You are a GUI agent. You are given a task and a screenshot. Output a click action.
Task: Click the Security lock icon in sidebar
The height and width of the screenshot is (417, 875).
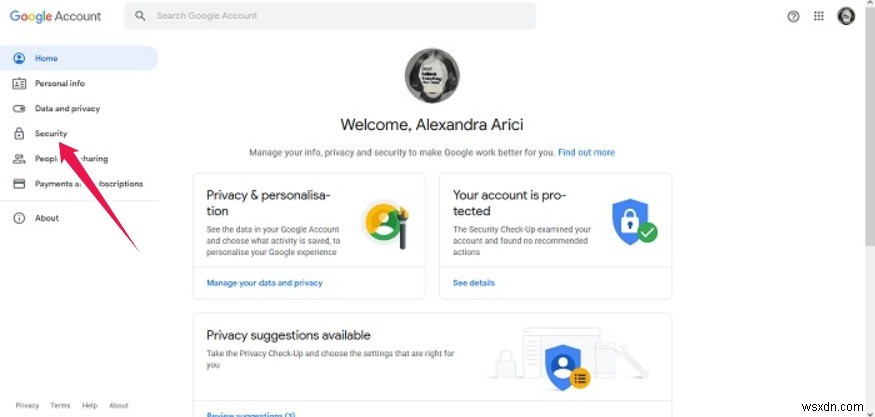pos(19,133)
